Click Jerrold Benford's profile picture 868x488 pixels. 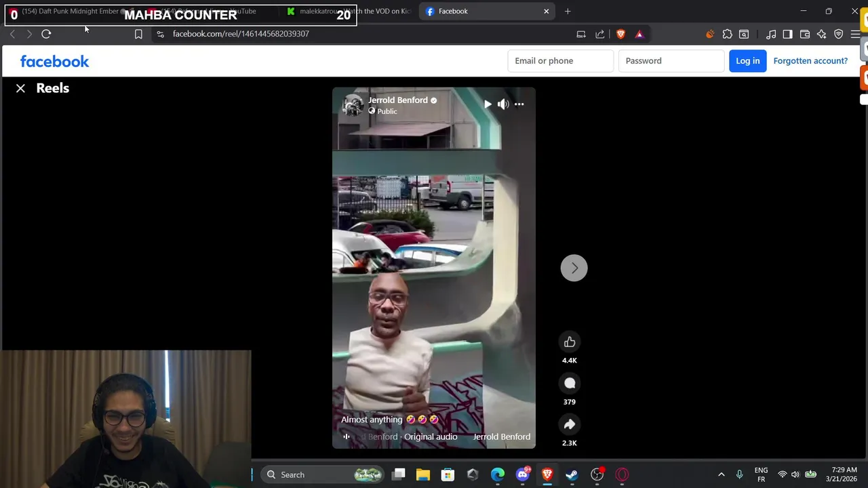[x=353, y=105]
